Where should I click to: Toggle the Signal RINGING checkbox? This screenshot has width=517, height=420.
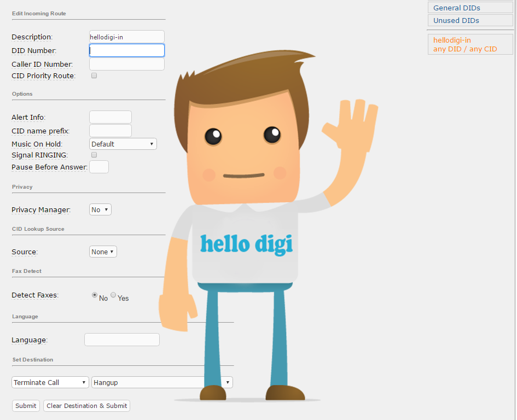tap(94, 155)
